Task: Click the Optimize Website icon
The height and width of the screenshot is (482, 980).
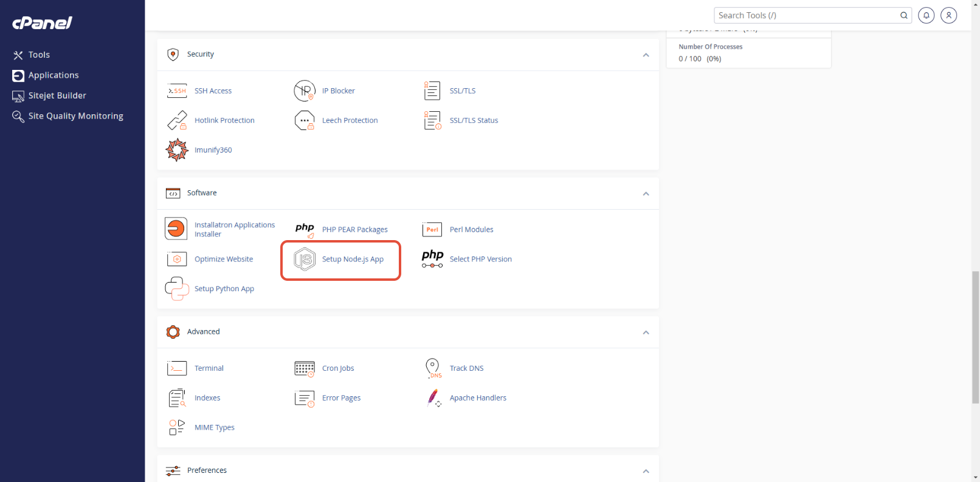Action: coord(177,259)
